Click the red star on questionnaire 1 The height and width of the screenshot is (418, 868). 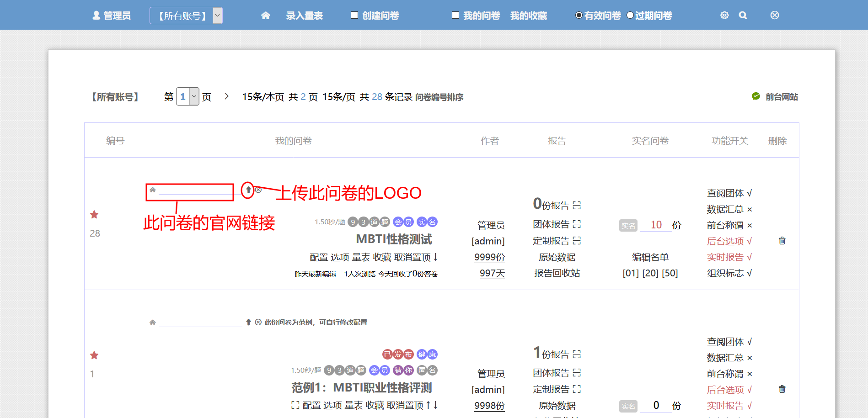point(94,355)
